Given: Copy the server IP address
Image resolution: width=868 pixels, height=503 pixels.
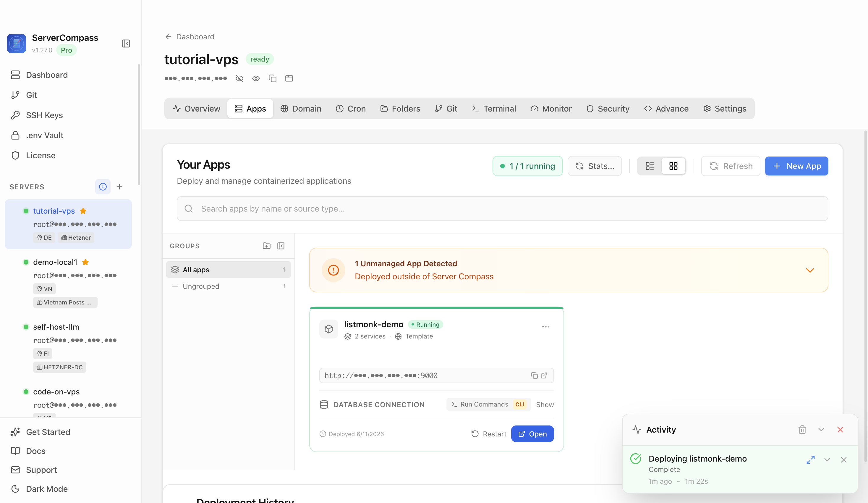Looking at the screenshot, I should coord(273,79).
